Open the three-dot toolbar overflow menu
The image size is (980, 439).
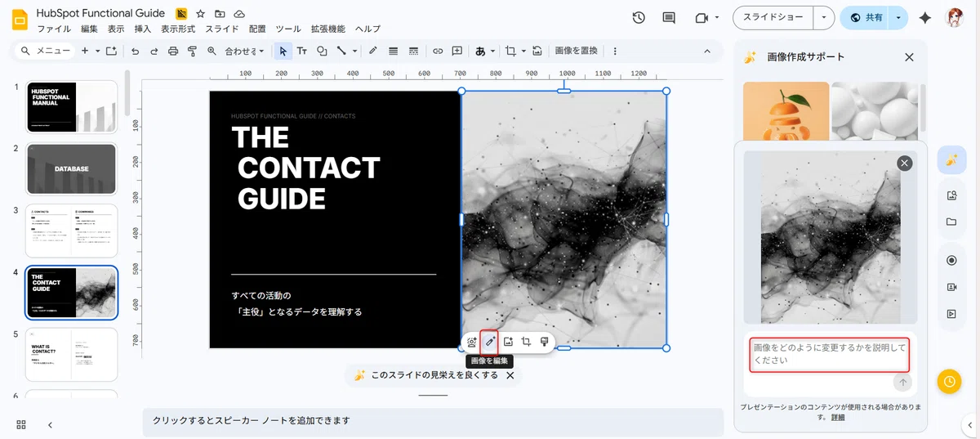pyautogui.click(x=615, y=51)
